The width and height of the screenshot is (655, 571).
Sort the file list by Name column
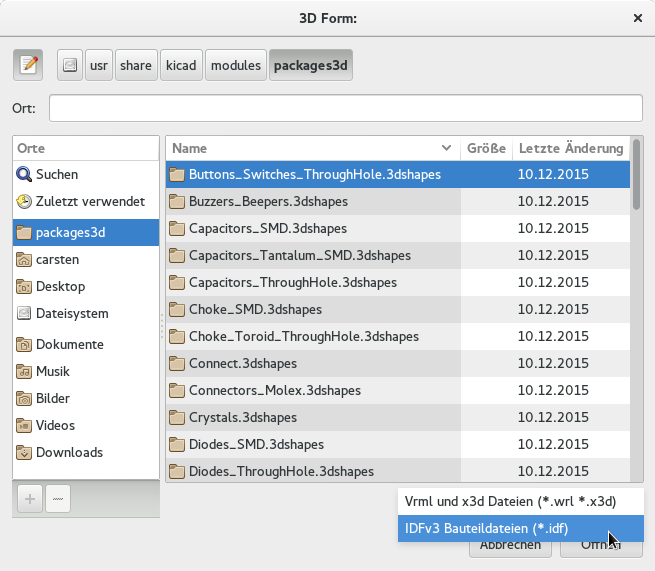tap(312, 148)
